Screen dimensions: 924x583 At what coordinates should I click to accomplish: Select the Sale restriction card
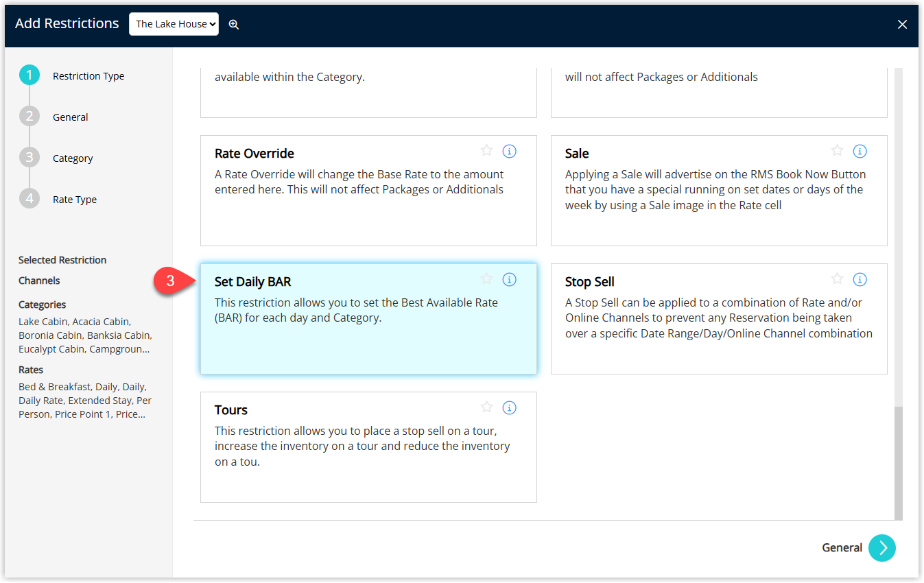pos(719,191)
